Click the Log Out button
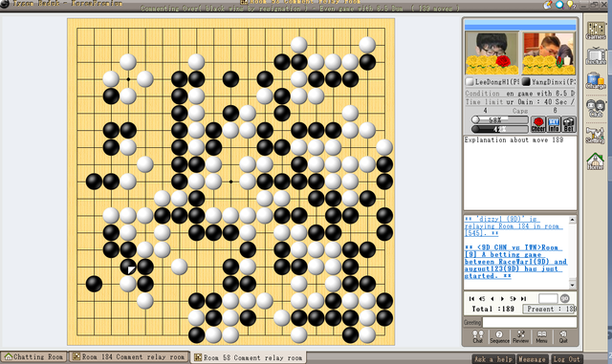Screen dimensions: 612x364 click(566, 359)
